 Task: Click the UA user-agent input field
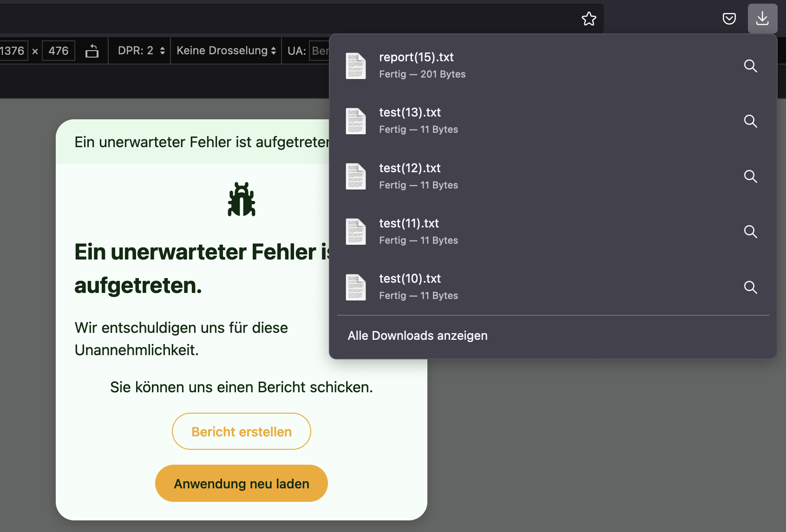[x=321, y=51]
